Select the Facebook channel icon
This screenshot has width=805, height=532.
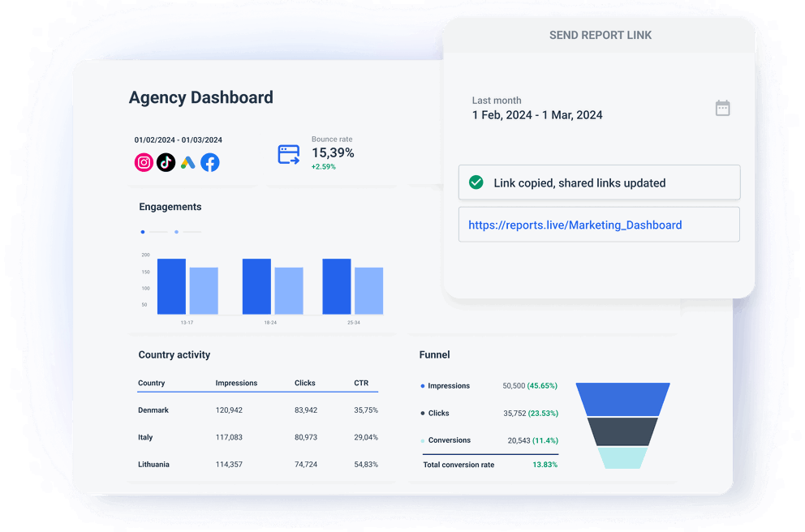coord(209,162)
